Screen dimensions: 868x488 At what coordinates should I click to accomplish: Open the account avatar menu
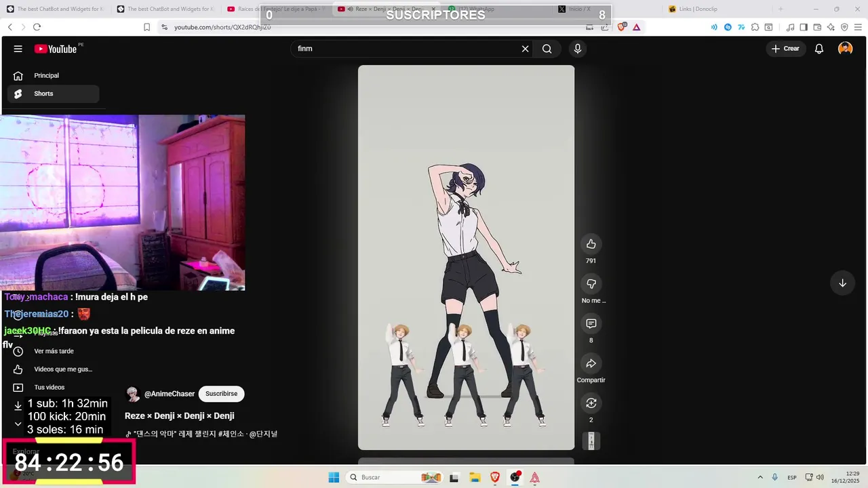(845, 49)
